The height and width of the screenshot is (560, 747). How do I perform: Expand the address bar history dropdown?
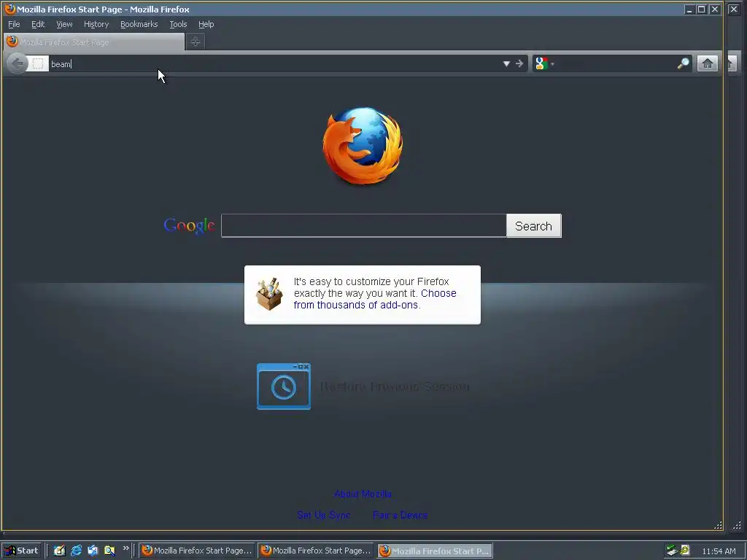tap(506, 64)
